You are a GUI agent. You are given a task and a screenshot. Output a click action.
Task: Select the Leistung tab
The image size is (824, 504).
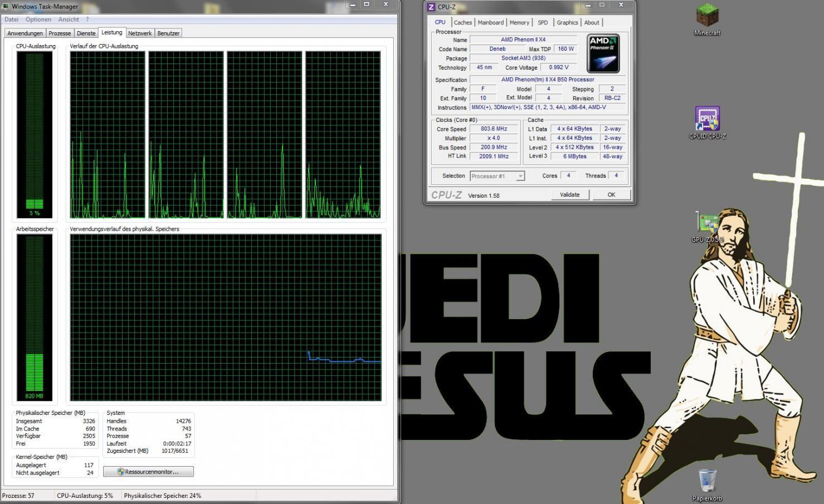click(x=112, y=33)
